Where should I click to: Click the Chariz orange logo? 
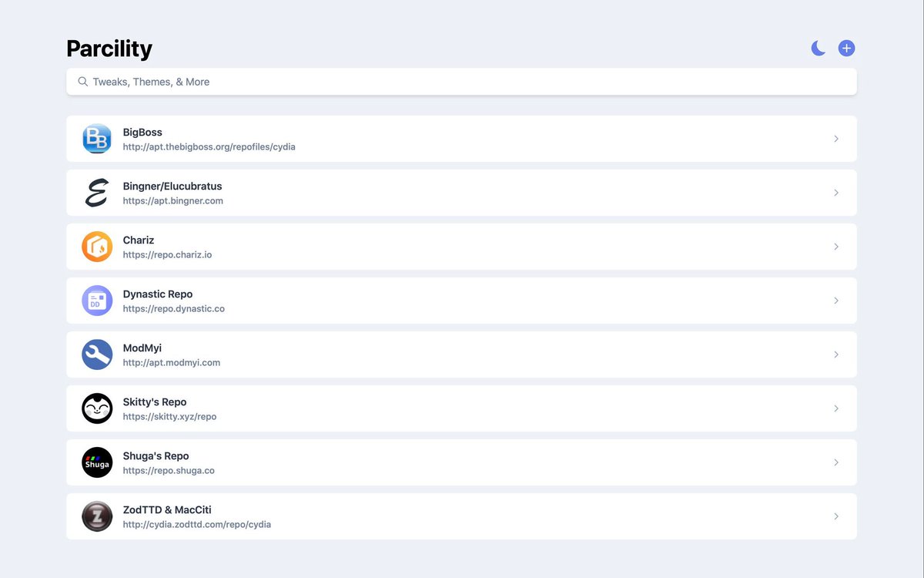click(97, 247)
